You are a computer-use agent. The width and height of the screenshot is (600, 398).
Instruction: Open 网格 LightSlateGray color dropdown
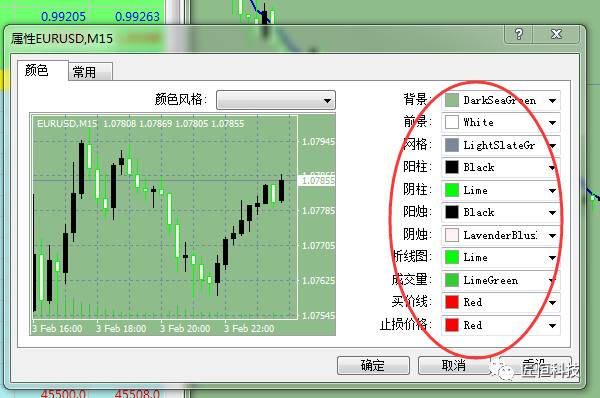click(501, 145)
